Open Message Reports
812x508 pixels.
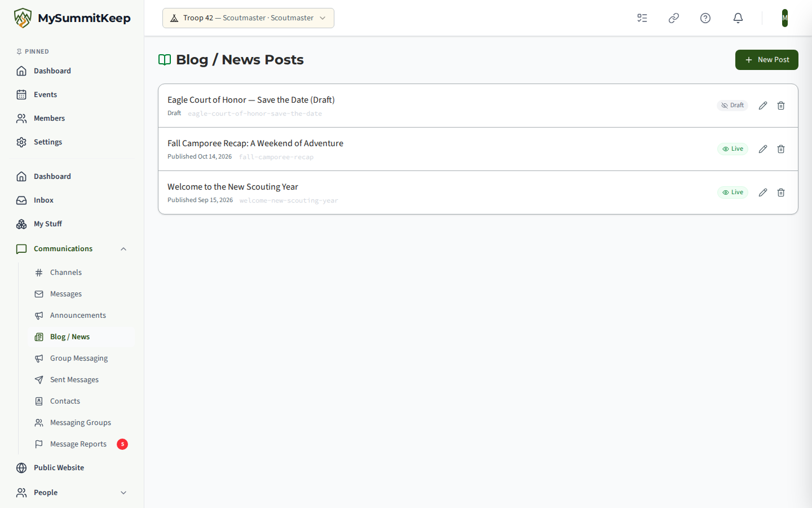pos(81,444)
